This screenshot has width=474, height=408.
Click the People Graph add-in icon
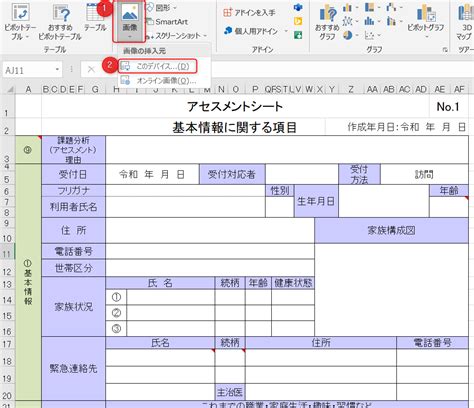(x=298, y=35)
